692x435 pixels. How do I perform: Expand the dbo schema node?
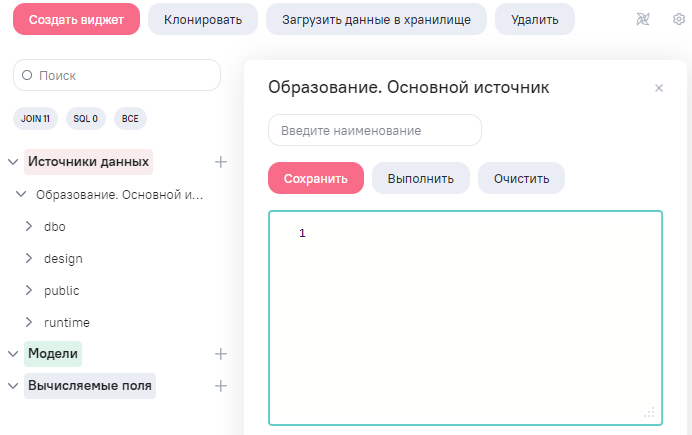[x=29, y=227]
